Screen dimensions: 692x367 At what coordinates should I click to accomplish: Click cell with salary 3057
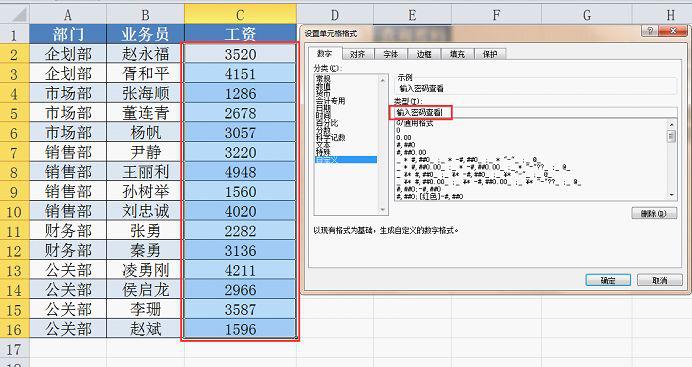(240, 132)
